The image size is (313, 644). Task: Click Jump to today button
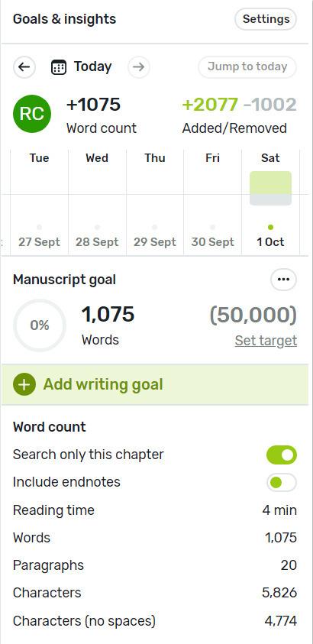pyautogui.click(x=247, y=67)
